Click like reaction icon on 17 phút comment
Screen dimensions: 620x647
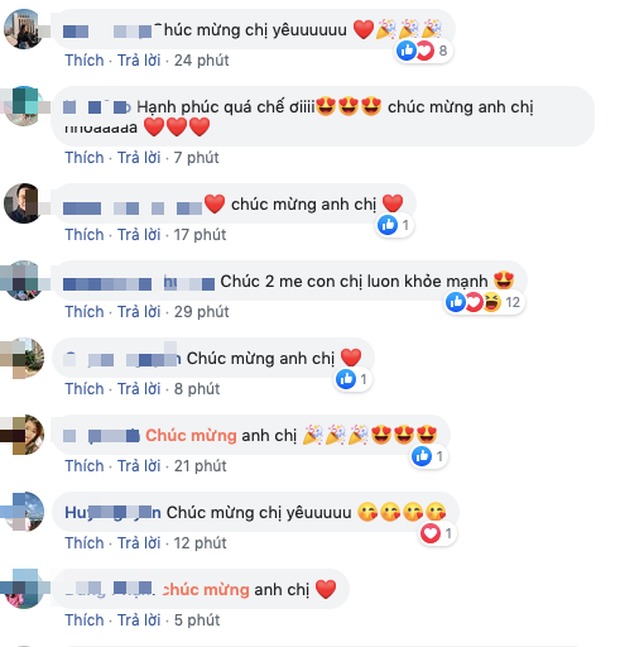(387, 225)
